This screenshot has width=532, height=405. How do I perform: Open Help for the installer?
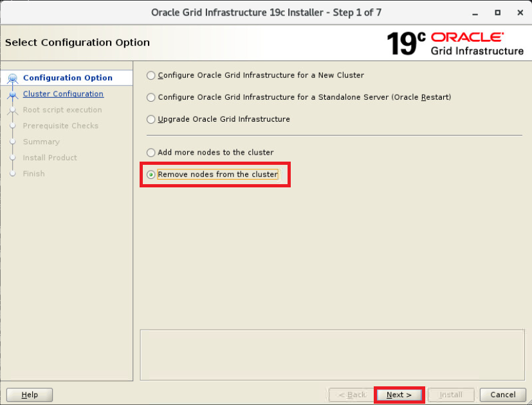coord(30,395)
